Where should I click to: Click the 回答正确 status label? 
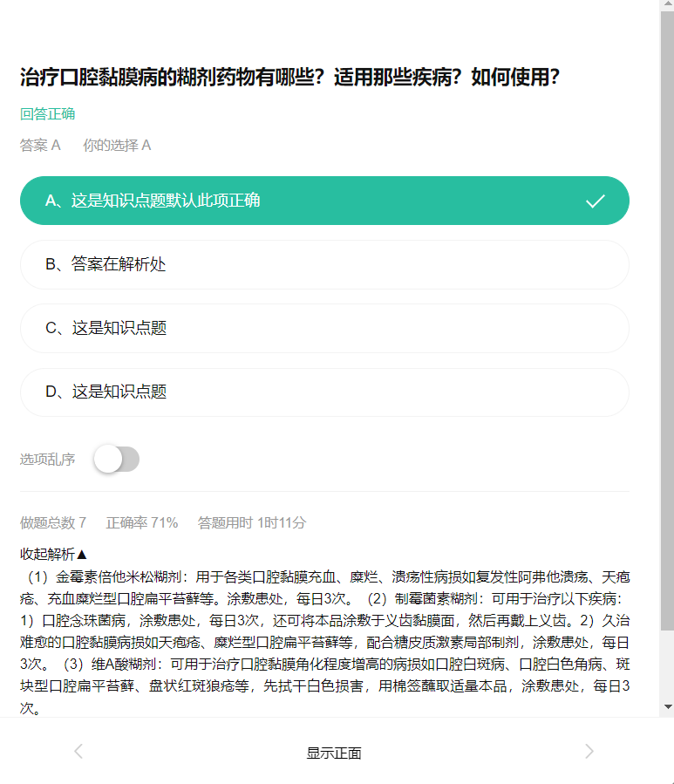pyautogui.click(x=47, y=114)
